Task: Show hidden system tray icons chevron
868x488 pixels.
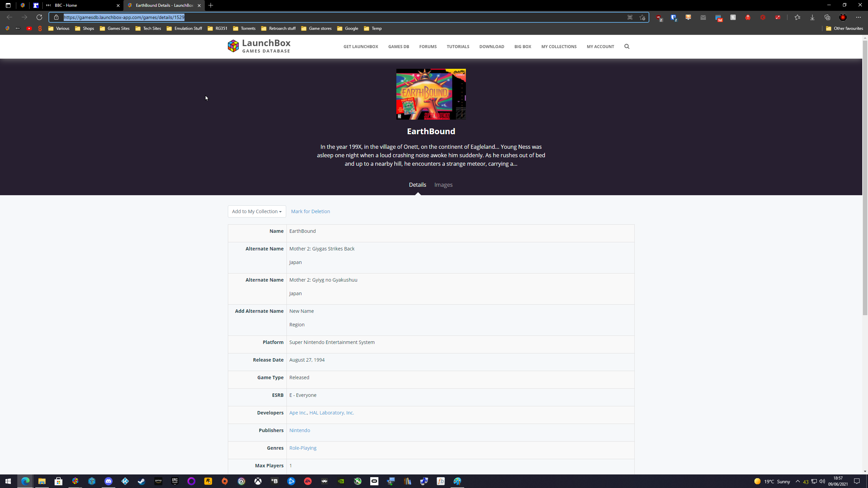Action: tap(797, 481)
